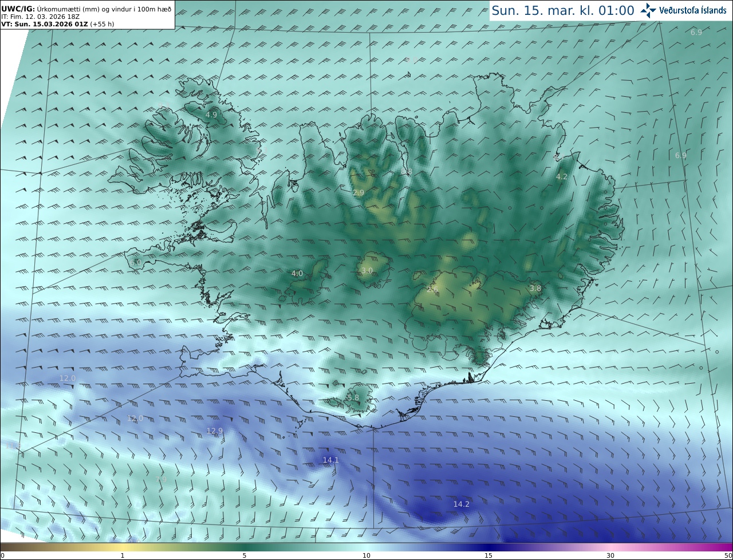This screenshot has width=733, height=560.
Task: Pick the yellow band of the color scale
Action: (x=123, y=547)
